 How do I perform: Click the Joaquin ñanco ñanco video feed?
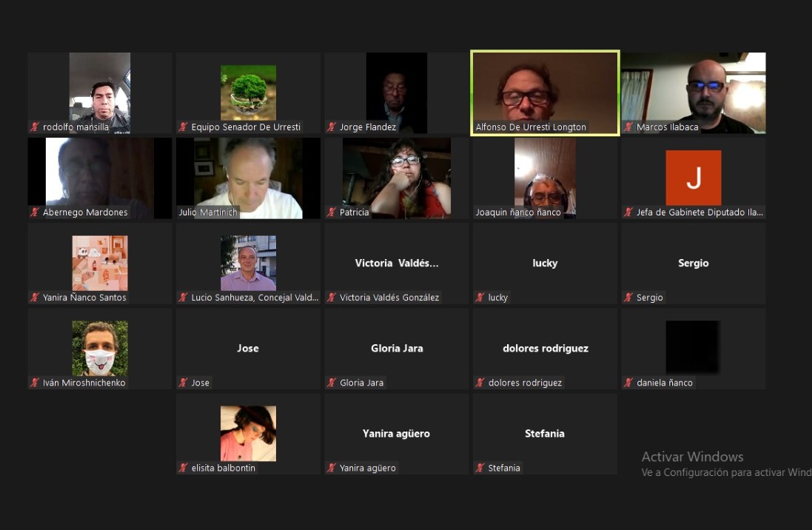[545, 176]
